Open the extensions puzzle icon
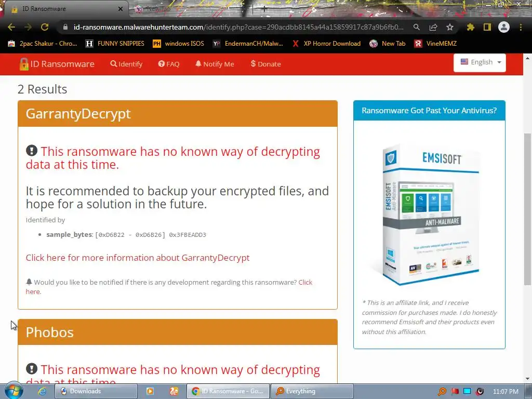The height and width of the screenshot is (399, 532). click(x=470, y=27)
